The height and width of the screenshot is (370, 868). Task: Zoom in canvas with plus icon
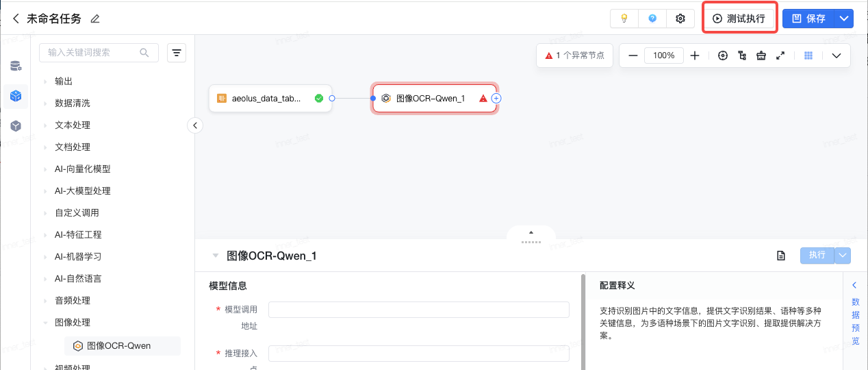tap(695, 56)
